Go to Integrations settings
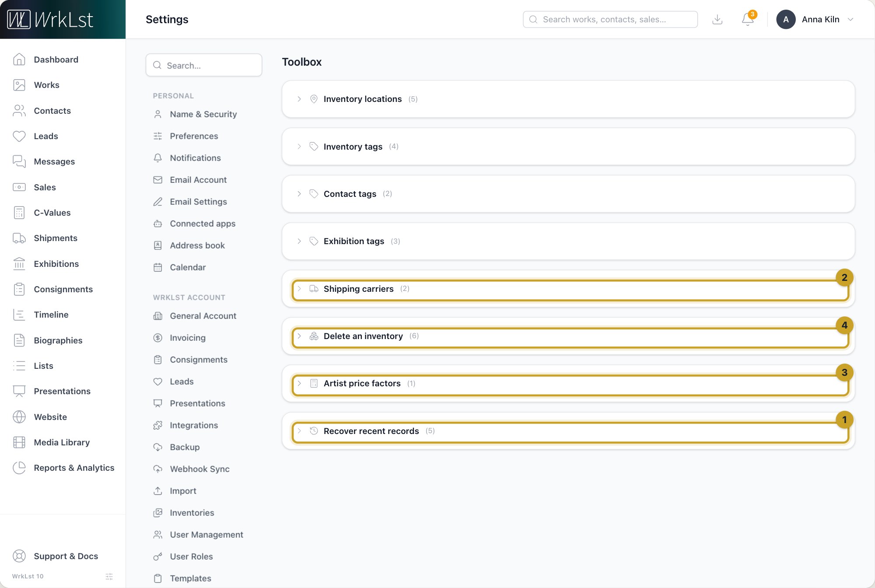 (194, 425)
